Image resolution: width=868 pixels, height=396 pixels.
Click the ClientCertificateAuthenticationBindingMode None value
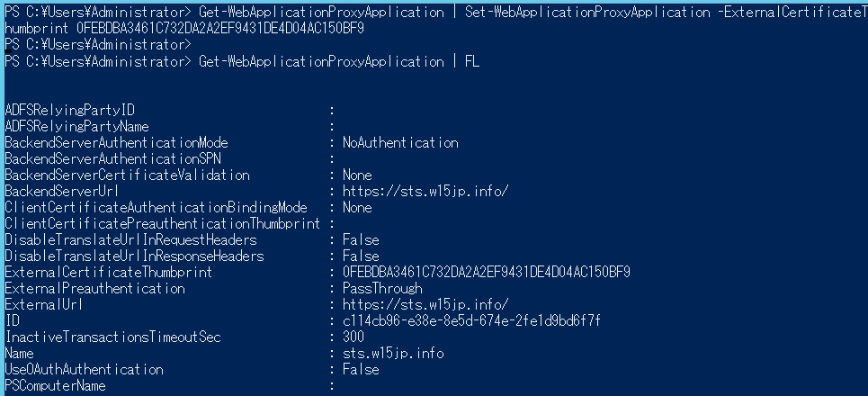(357, 208)
